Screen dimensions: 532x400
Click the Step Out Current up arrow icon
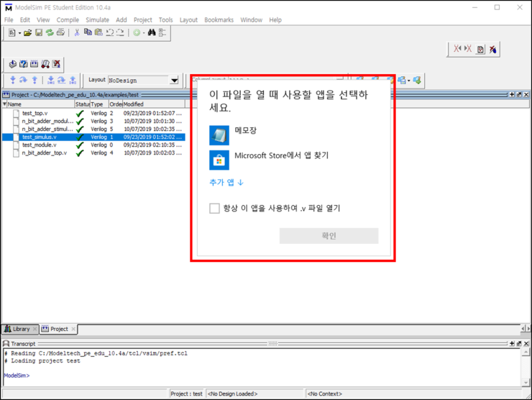(73, 80)
